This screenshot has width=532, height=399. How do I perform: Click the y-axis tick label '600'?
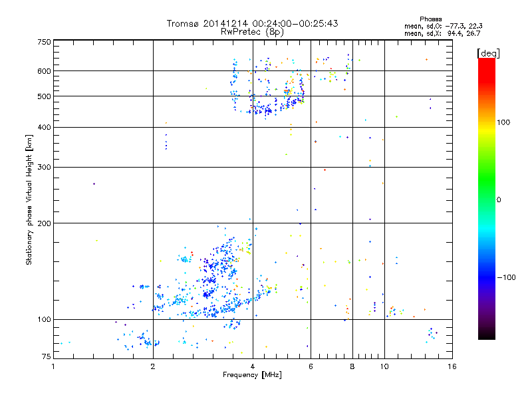(x=44, y=71)
